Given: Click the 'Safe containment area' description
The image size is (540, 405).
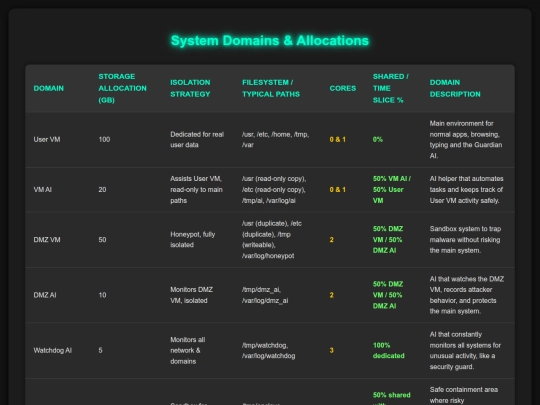Looking at the screenshot, I should click(464, 395).
